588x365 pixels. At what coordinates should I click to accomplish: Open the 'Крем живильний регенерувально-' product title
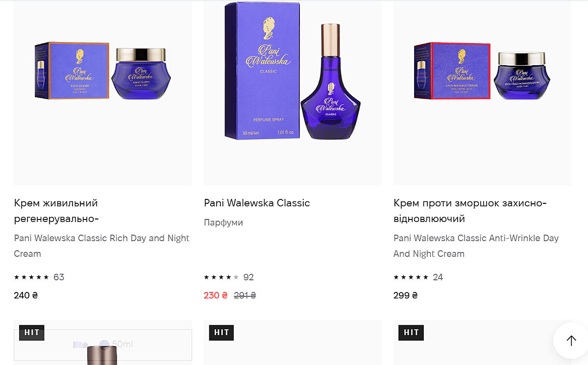[56, 211]
